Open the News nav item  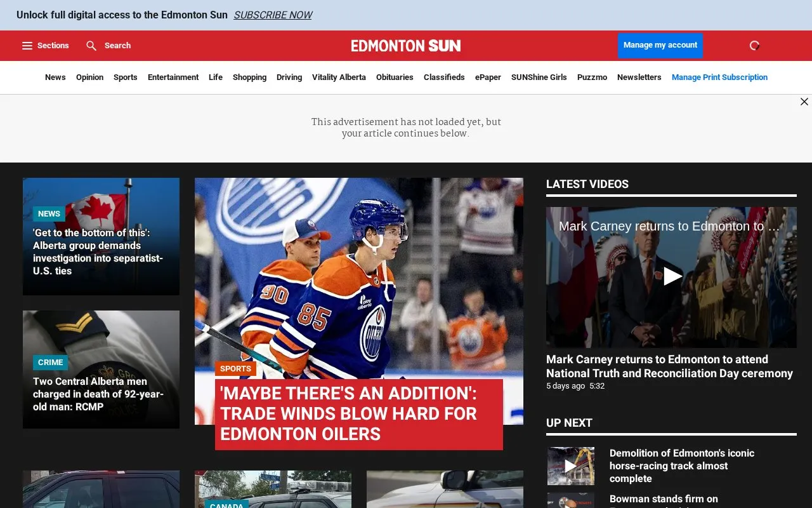pyautogui.click(x=55, y=77)
